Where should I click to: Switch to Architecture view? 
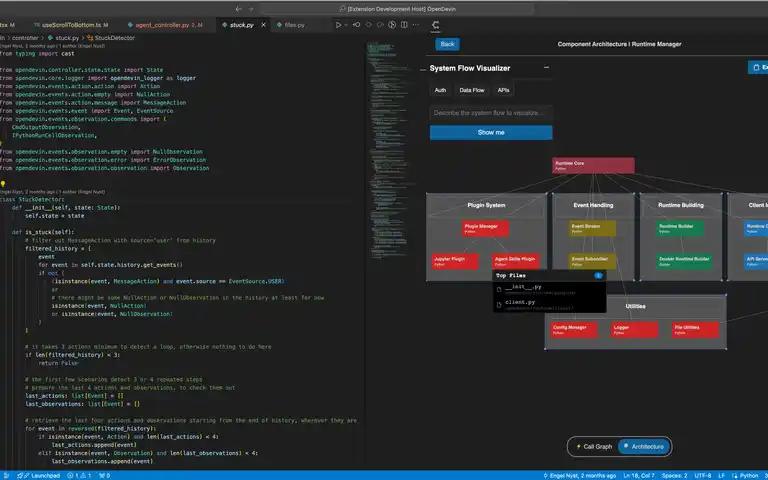click(x=644, y=447)
